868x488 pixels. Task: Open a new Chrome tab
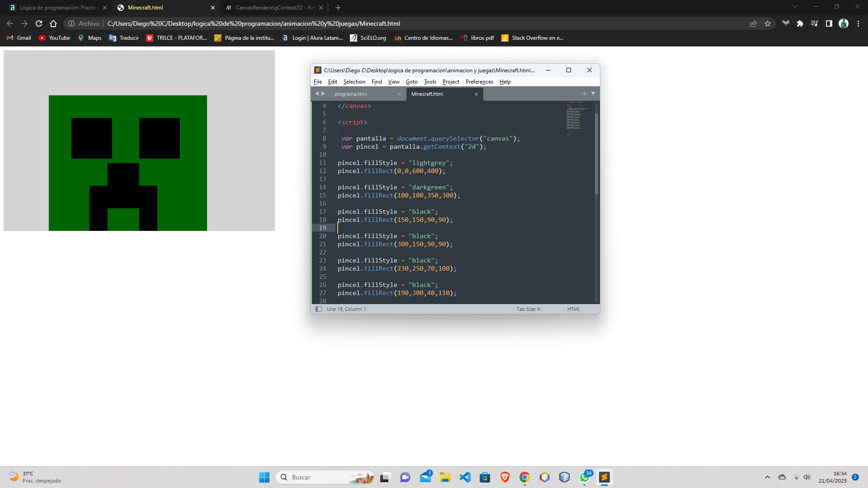338,8
